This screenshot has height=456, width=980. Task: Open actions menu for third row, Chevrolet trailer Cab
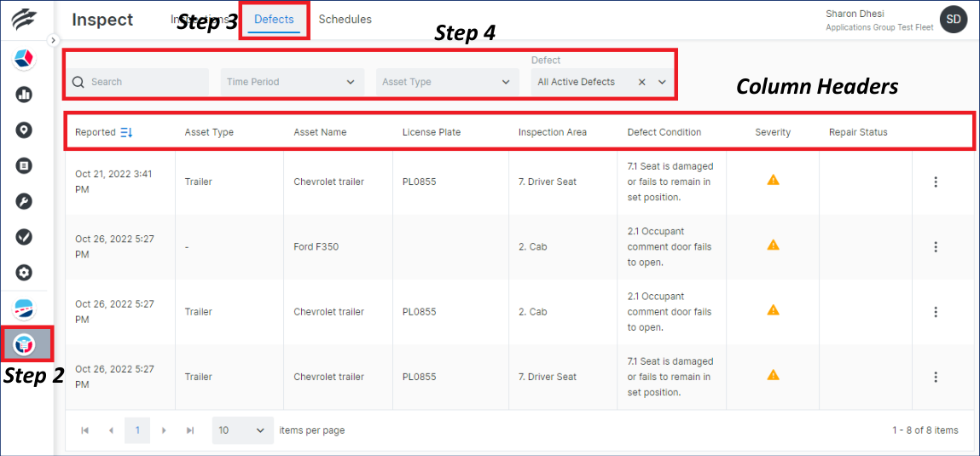tap(936, 312)
